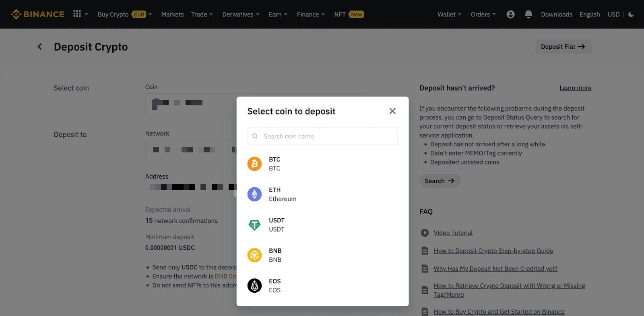Change language from English
The height and width of the screenshot is (316, 644).
[590, 14]
